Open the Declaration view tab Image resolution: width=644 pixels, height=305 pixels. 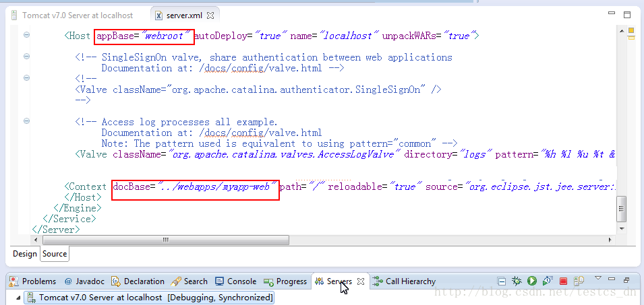point(138,281)
